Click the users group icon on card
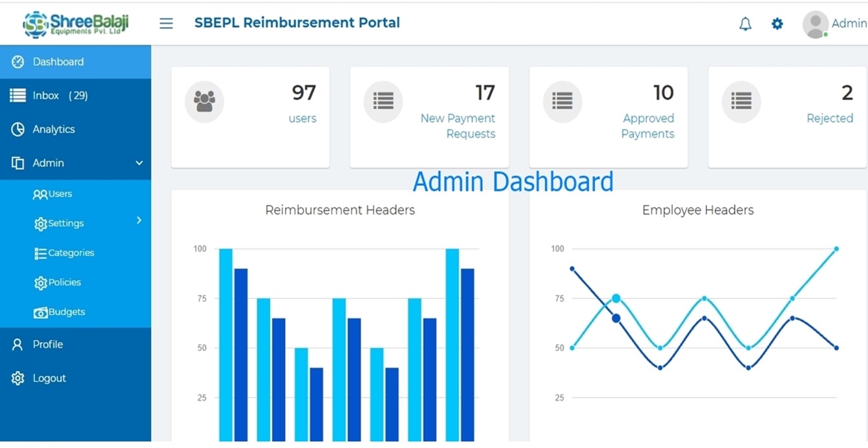 click(x=204, y=101)
